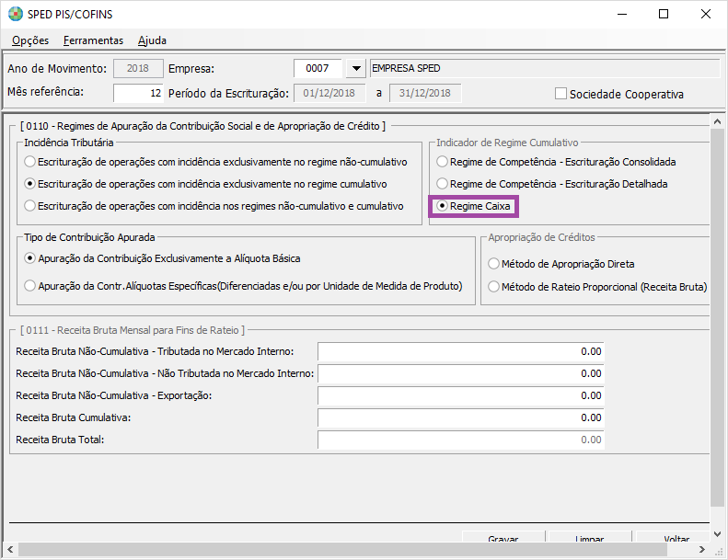This screenshot has width=728, height=560.
Task: Open the Ajuda menu
Action: [152, 40]
